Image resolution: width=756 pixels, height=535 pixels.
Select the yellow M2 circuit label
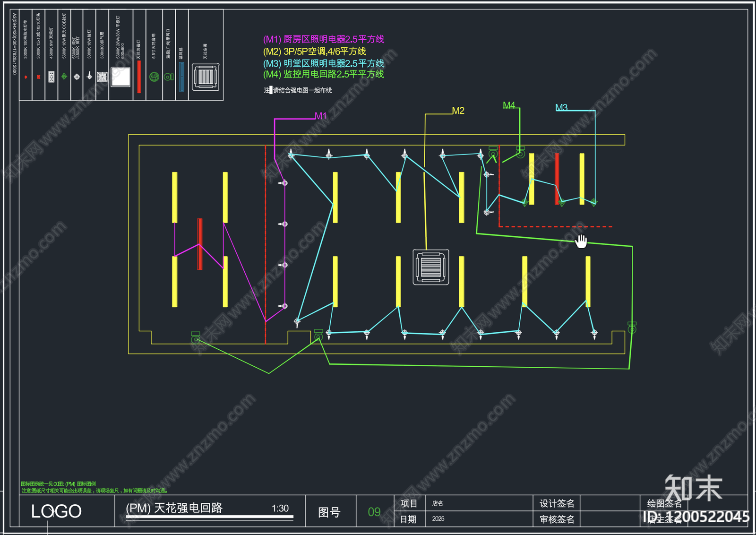(458, 111)
